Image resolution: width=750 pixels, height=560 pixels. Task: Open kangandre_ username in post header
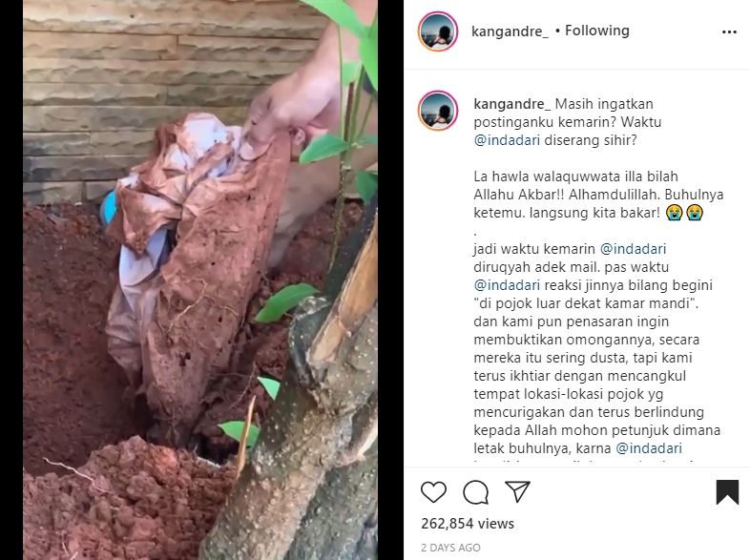click(510, 31)
